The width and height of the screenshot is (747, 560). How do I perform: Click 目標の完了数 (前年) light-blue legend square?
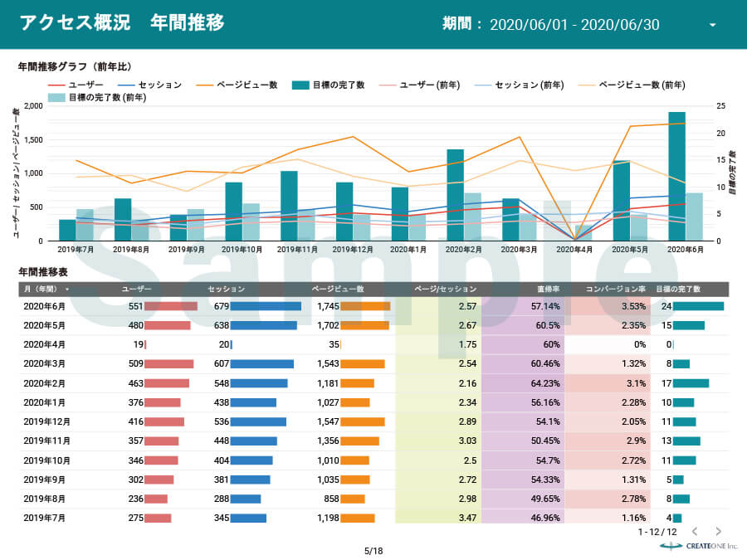pos(56,97)
